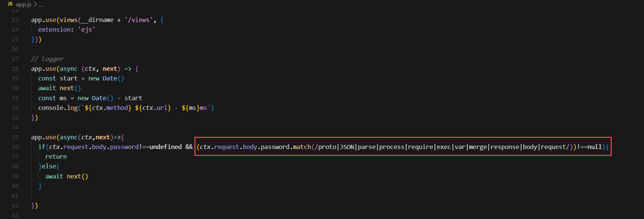Select the app.js breadcrumb item
Screen dimensions: 644x219
(x=24, y=4)
